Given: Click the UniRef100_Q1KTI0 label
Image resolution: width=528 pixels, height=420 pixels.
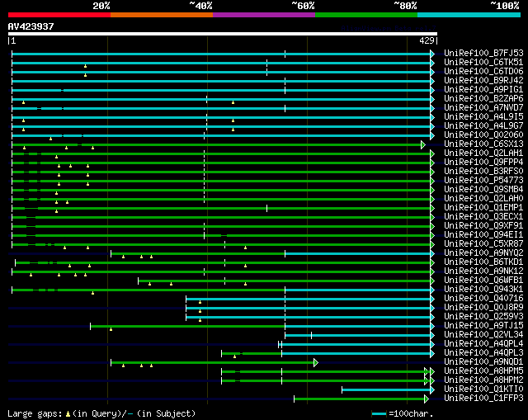Looking at the screenshot, I should pyautogui.click(x=483, y=389).
